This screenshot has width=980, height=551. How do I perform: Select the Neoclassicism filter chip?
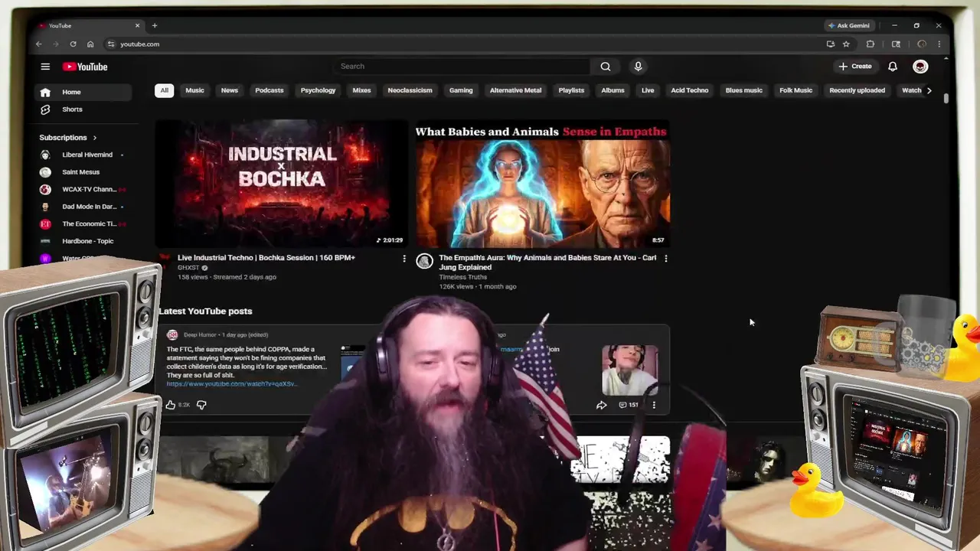[x=410, y=90]
